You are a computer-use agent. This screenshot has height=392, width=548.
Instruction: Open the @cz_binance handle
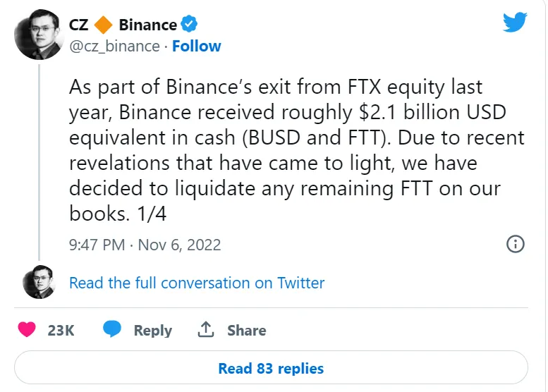pyautogui.click(x=114, y=46)
